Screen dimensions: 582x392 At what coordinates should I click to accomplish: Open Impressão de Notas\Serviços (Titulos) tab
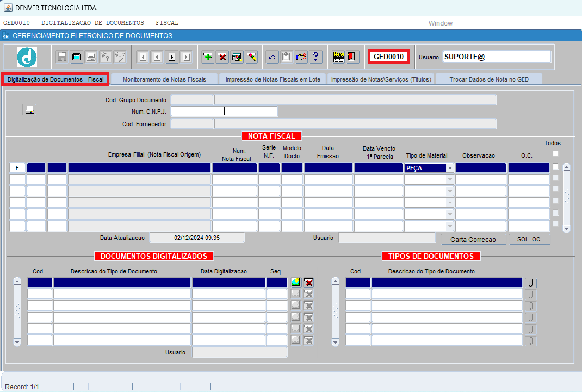381,79
